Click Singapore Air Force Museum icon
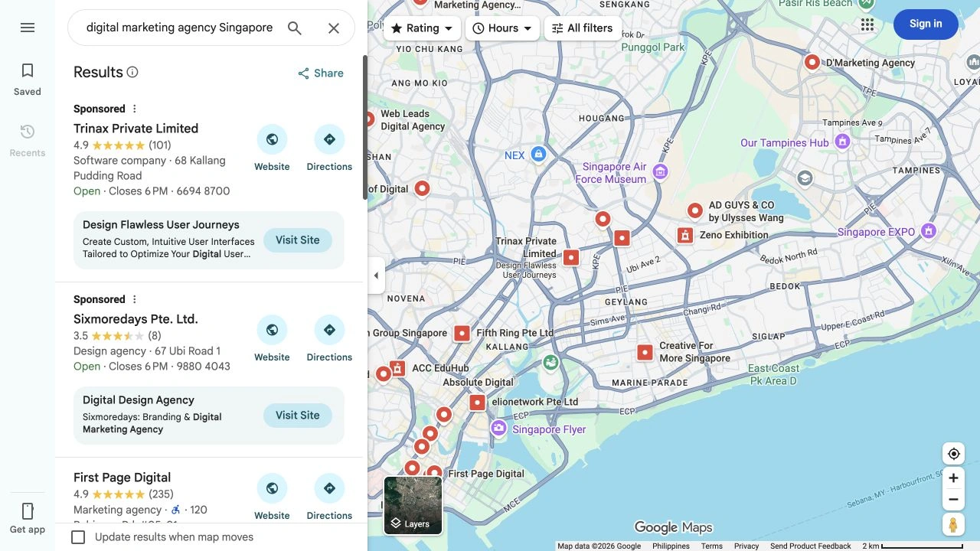Screen dimensions: 980x551 point(661,172)
